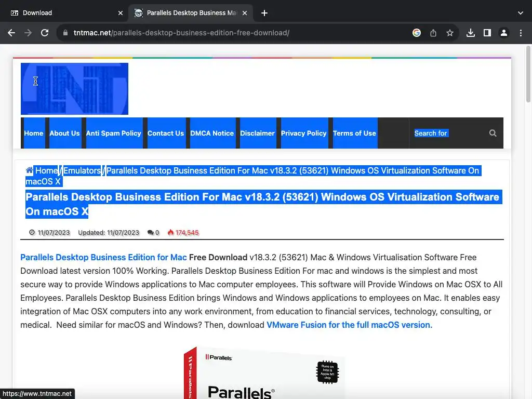Click the forward navigation arrow

point(28,33)
